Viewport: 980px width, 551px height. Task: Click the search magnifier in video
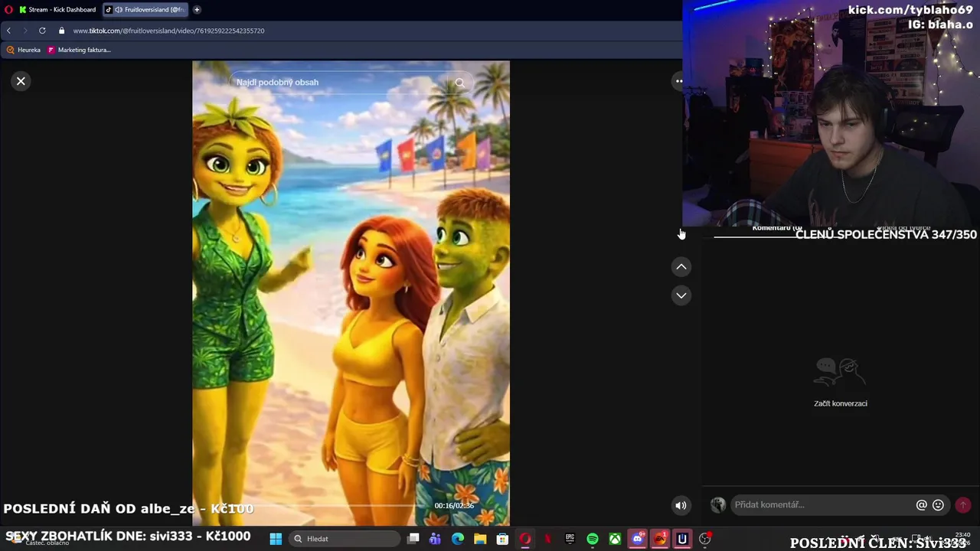pos(459,83)
